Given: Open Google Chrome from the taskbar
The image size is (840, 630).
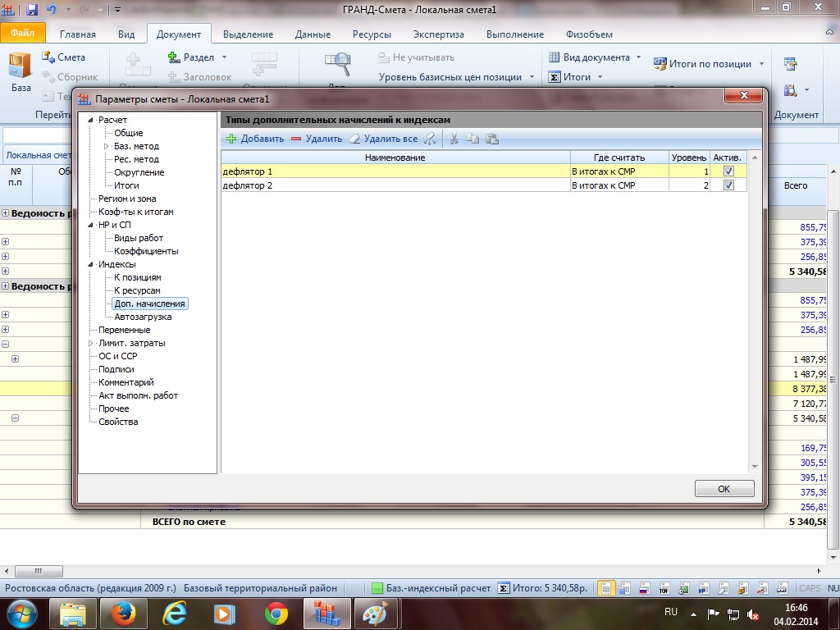Looking at the screenshot, I should coord(276,614).
